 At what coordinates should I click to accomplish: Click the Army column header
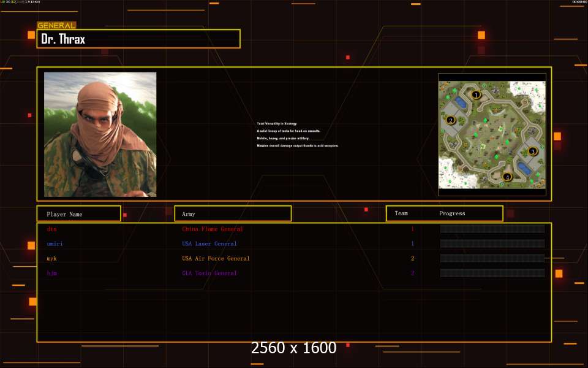[x=232, y=214]
